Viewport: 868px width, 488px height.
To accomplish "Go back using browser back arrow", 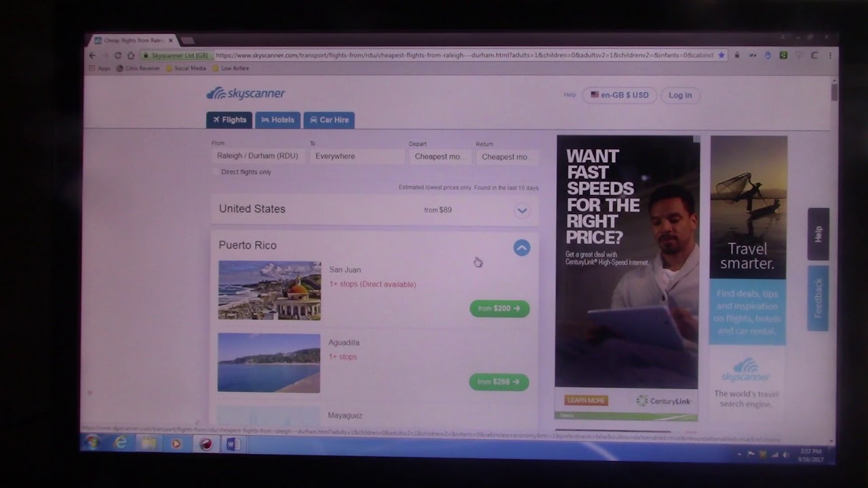I will click(x=93, y=56).
